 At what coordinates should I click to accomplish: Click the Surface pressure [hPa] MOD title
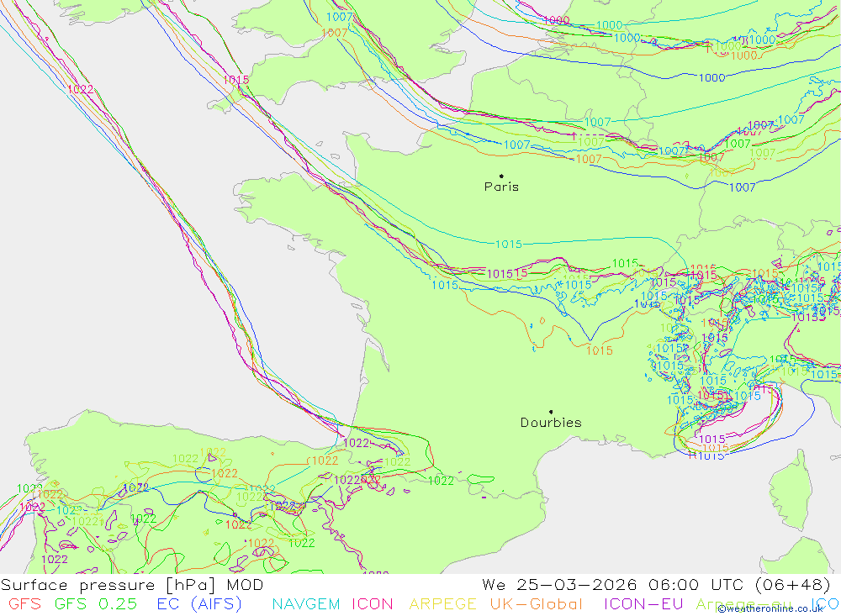(132, 585)
